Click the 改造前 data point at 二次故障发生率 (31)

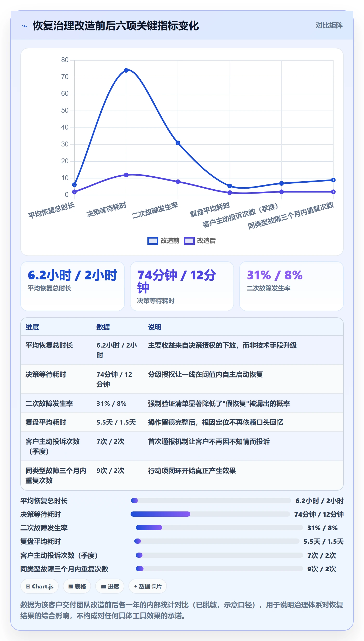click(178, 143)
